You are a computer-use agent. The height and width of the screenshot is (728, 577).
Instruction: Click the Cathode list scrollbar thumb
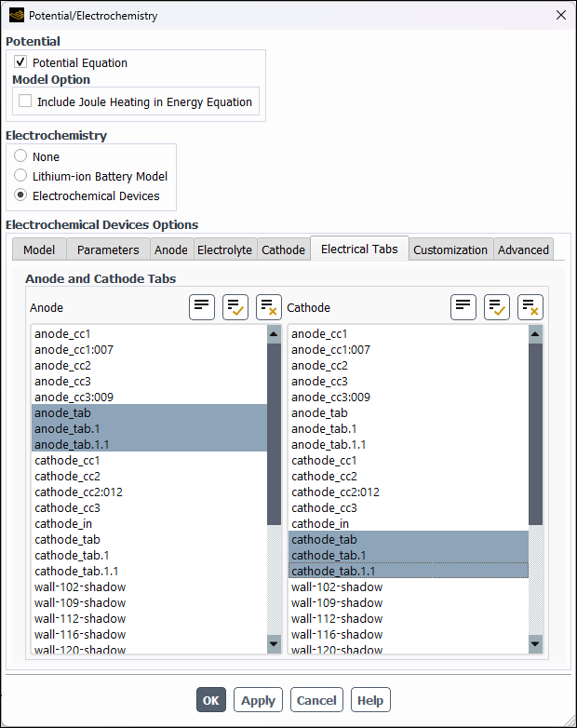535,434
